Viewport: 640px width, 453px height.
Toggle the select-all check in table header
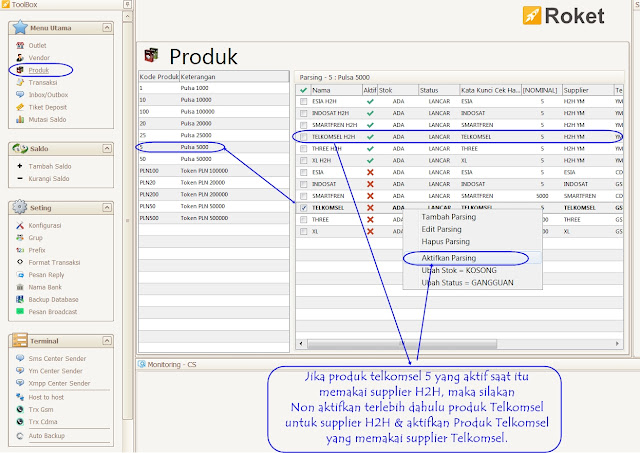point(303,90)
